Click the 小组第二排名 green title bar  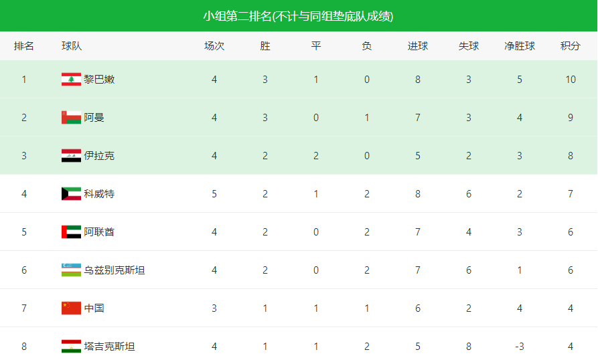pyautogui.click(x=299, y=16)
